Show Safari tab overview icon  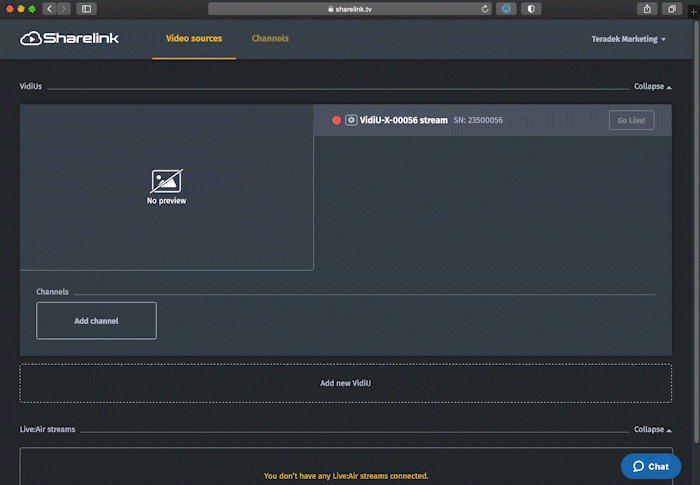[x=672, y=8]
